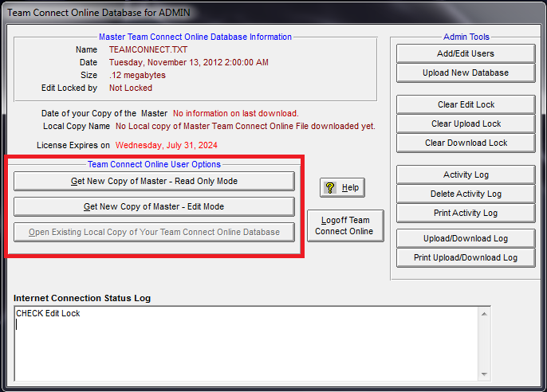This screenshot has width=547, height=392.
Task: Open the Activity Log
Action: (x=466, y=174)
